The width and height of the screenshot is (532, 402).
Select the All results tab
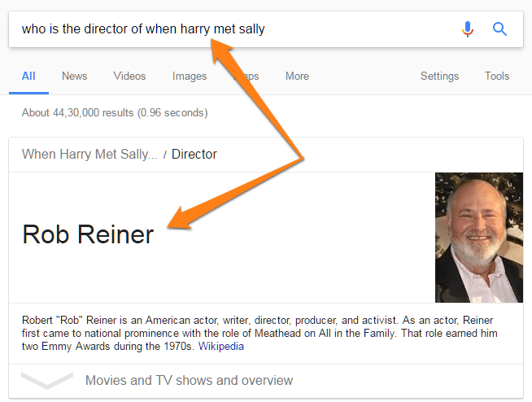pos(28,76)
